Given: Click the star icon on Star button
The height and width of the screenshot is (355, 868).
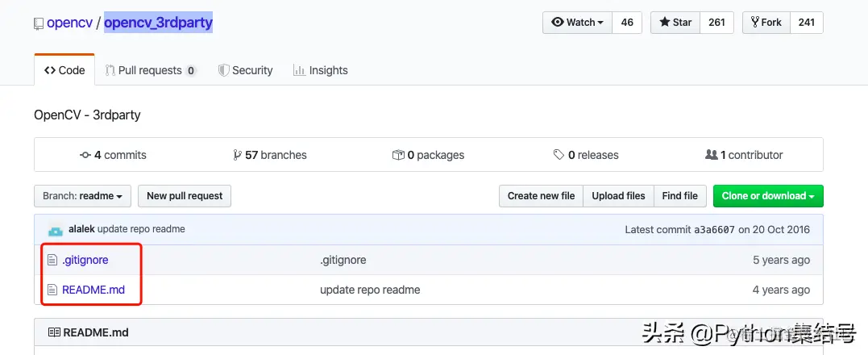Looking at the screenshot, I should tap(664, 22).
